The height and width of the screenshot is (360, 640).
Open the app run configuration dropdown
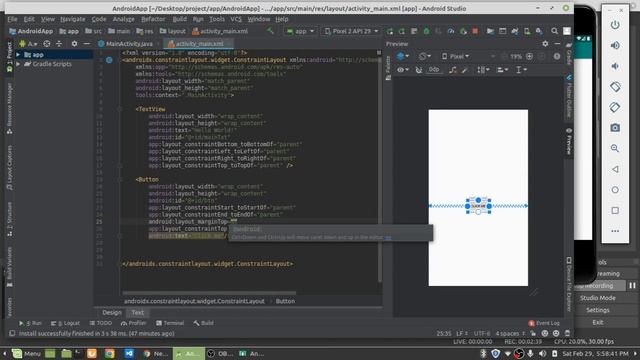[300, 31]
